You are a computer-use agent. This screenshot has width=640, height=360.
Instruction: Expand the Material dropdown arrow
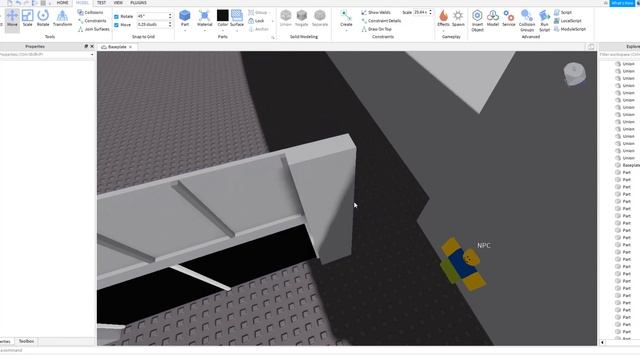[x=204, y=30]
